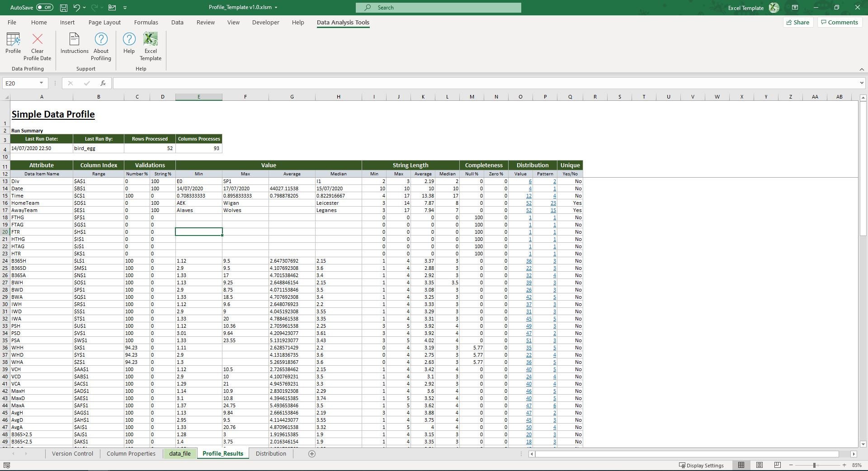
Task: Open the Distribution sheet tab
Action: coord(270,454)
